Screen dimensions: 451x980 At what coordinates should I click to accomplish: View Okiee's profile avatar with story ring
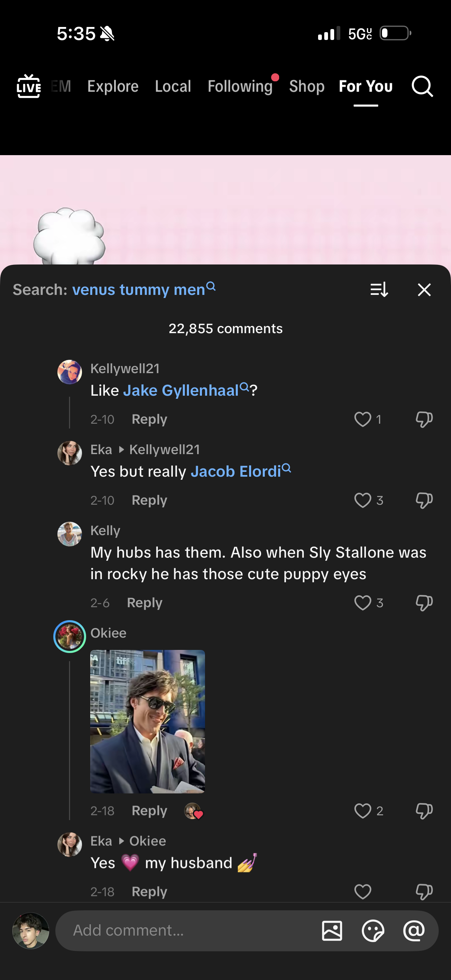70,637
